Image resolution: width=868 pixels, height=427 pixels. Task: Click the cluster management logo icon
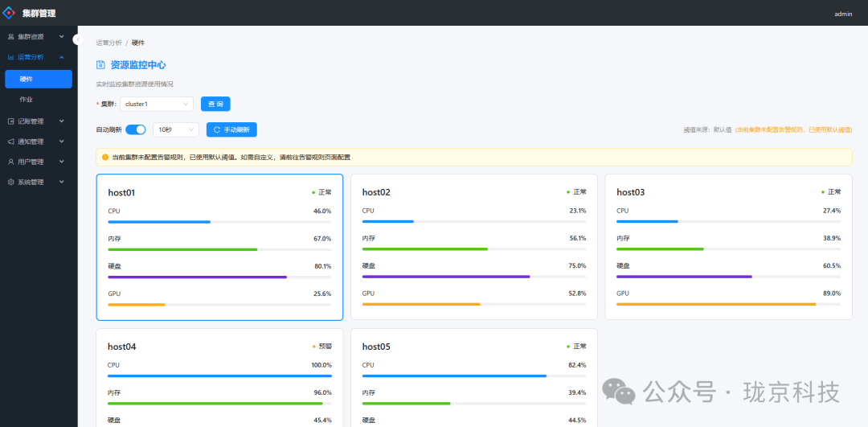10,13
